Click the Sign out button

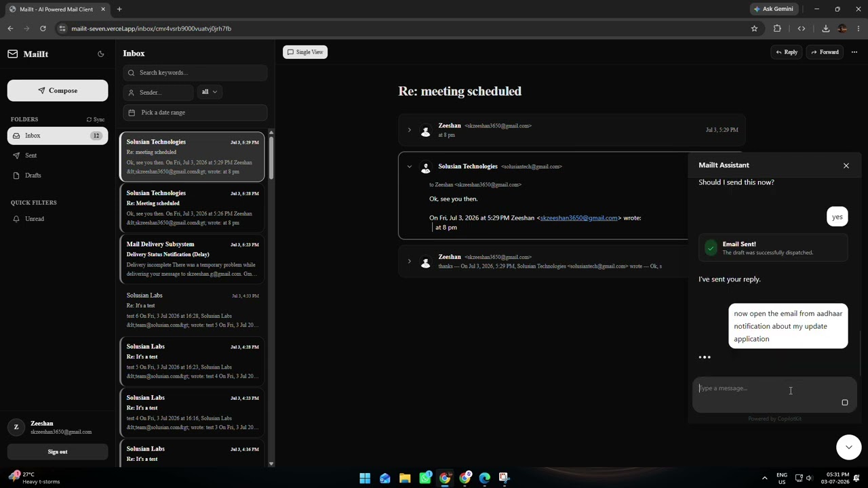click(x=58, y=452)
